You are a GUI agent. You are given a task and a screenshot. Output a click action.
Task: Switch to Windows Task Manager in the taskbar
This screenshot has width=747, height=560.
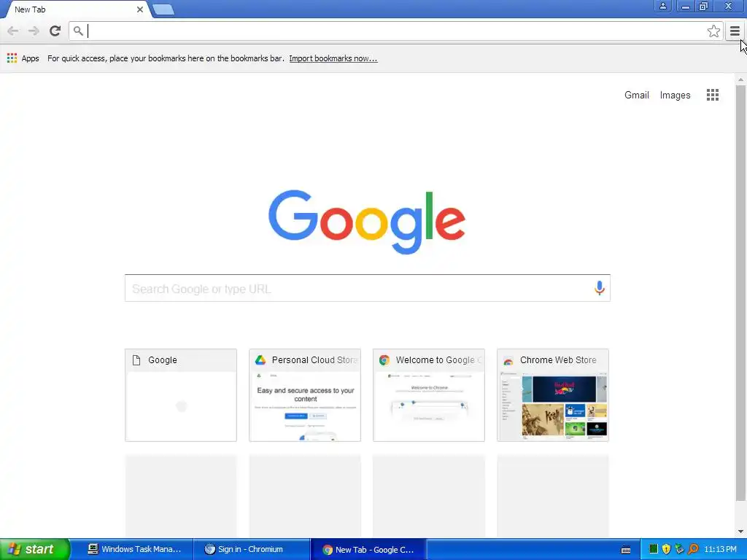pyautogui.click(x=135, y=550)
